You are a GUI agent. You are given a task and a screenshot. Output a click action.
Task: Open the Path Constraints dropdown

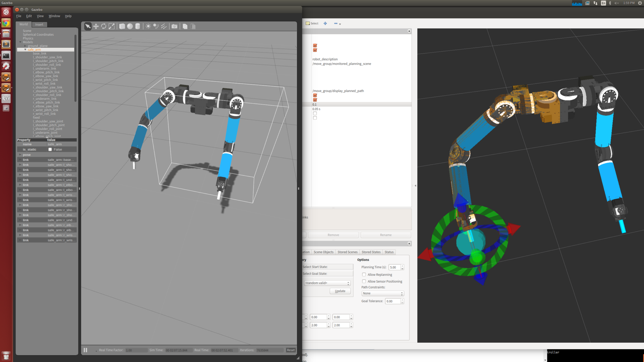point(383,293)
